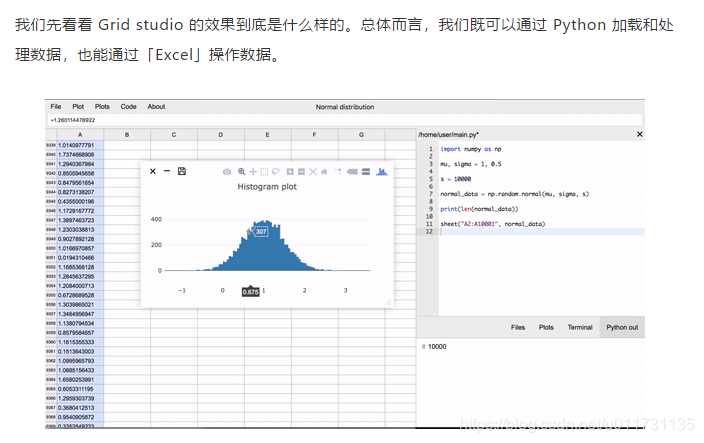Open the Plot menu

click(x=78, y=106)
